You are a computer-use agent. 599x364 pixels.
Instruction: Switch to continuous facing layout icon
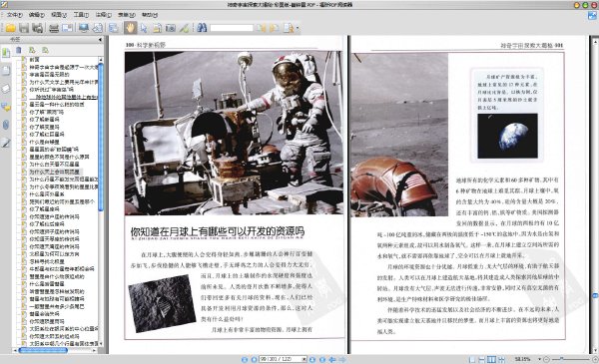[x=501, y=359]
